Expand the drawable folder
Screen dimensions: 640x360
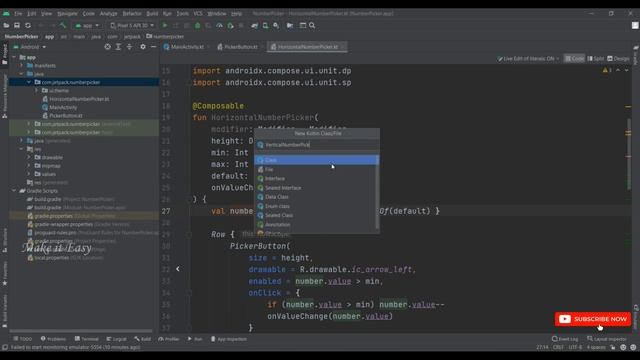(x=29, y=157)
